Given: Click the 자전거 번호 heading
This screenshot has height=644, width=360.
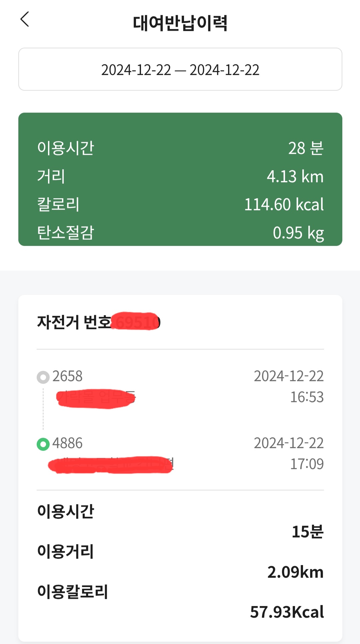Looking at the screenshot, I should [x=74, y=322].
